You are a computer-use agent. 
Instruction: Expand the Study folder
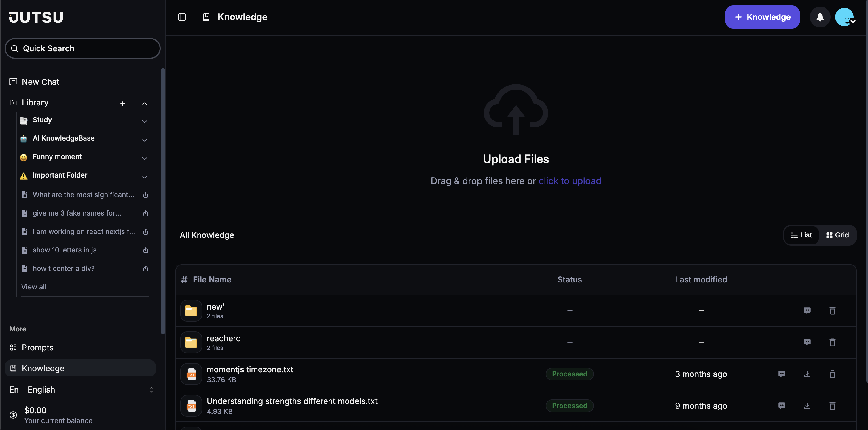click(x=145, y=121)
